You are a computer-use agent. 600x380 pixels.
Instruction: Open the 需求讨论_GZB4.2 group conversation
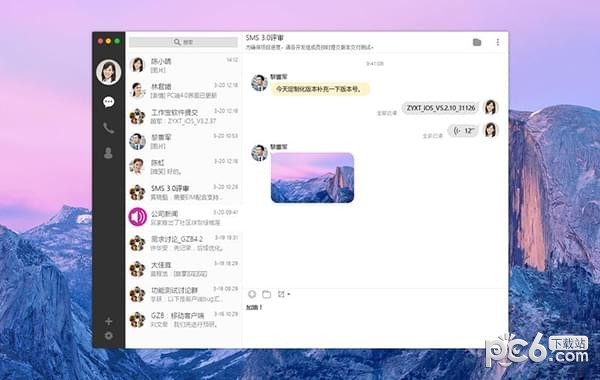point(184,243)
